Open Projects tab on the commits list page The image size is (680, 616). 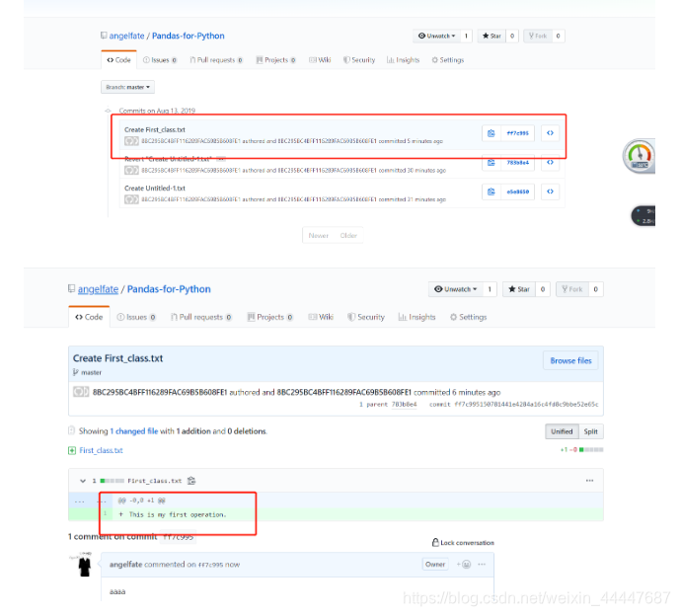click(x=275, y=60)
